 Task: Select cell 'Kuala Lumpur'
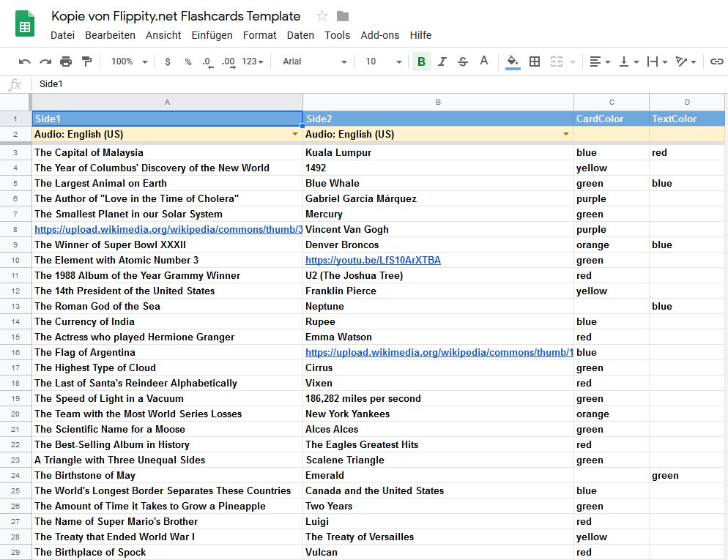[438, 153]
